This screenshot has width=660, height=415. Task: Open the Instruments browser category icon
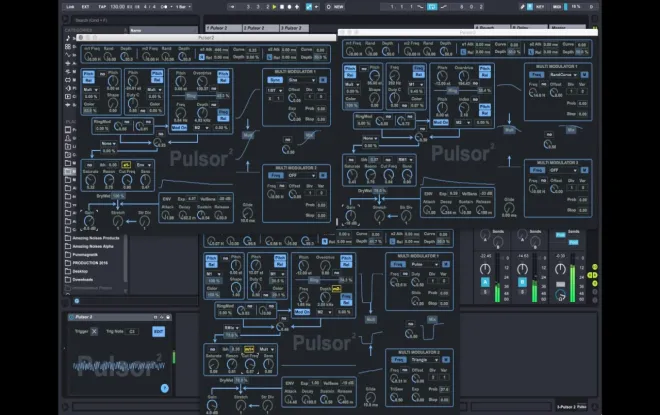(x=68, y=55)
